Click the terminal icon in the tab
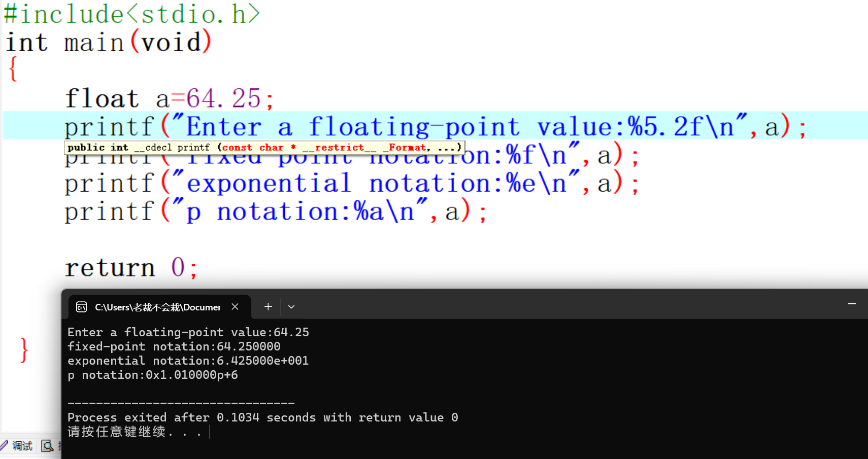 pos(81,307)
